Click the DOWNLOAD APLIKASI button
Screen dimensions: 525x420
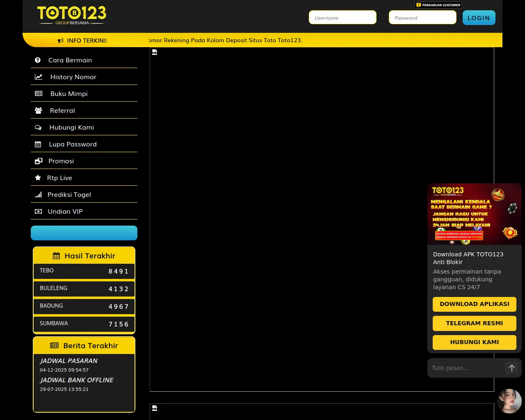[475, 304]
